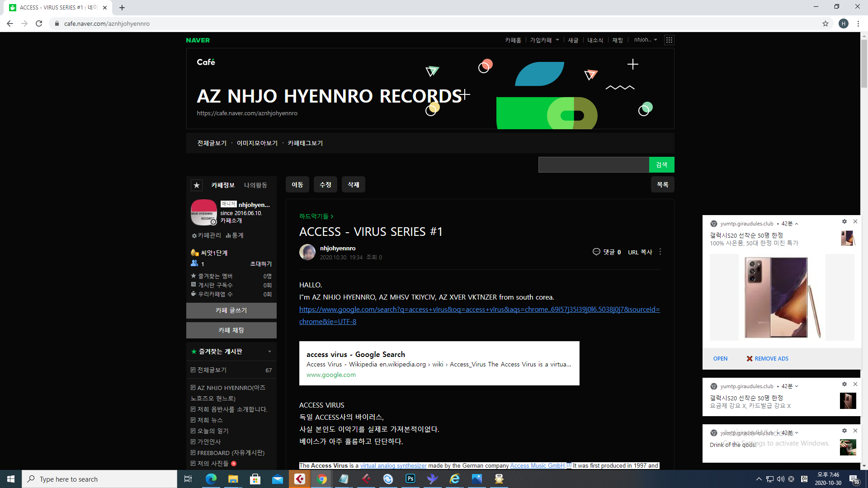The height and width of the screenshot is (488, 868).
Task: Open 새글 in top bar
Action: 573,40
